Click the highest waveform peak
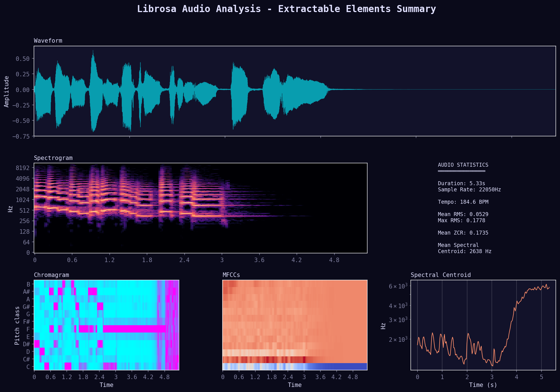The height and width of the screenshot is (392, 560). (93, 52)
